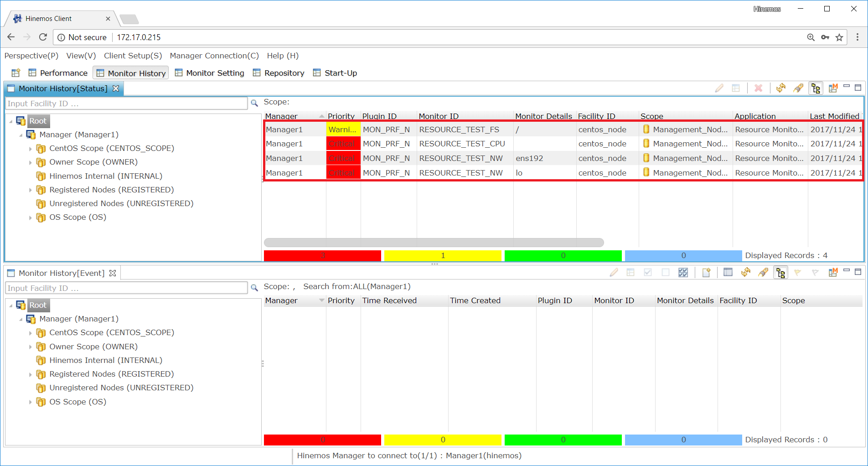The image size is (868, 466).
Task: Select the Monitor History perspective button
Action: point(131,73)
